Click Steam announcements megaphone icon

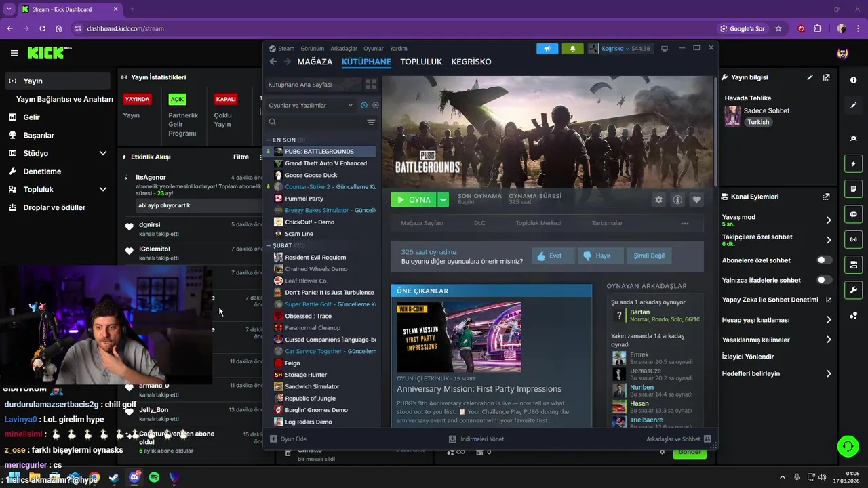(547, 49)
